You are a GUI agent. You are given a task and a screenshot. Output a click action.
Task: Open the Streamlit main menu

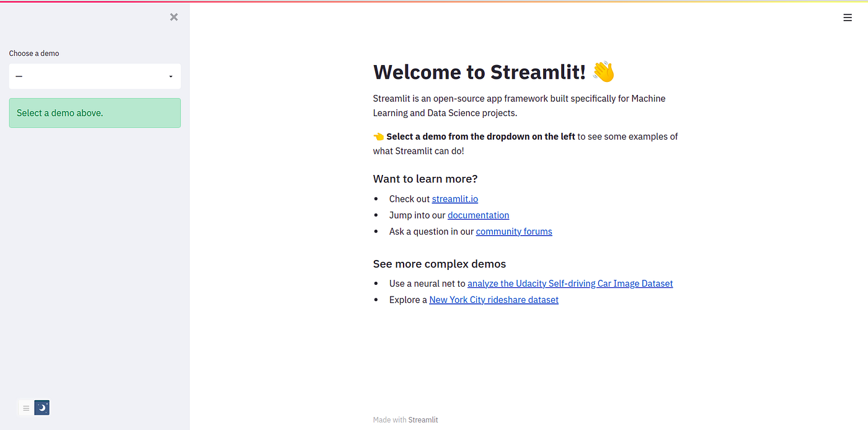(848, 17)
